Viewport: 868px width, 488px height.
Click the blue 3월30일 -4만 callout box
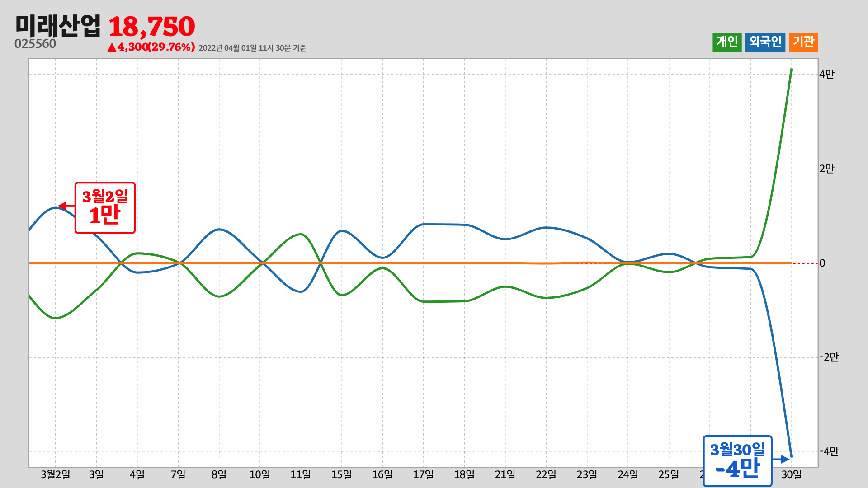[738, 461]
